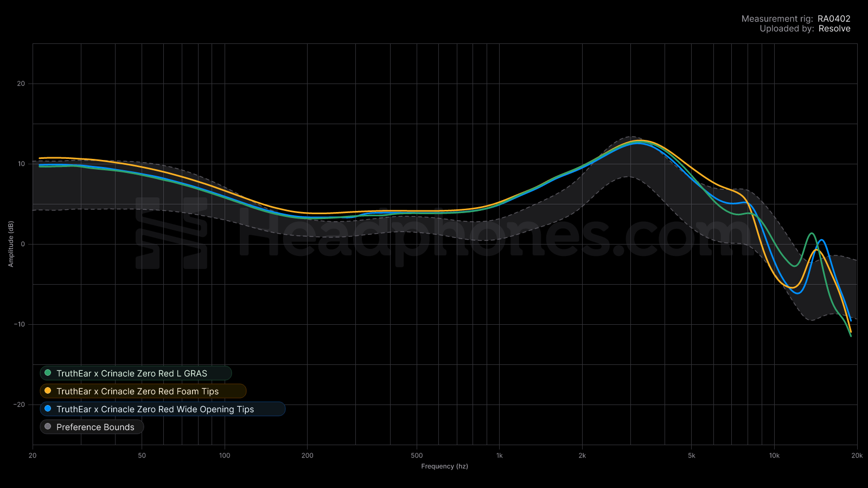Image resolution: width=868 pixels, height=488 pixels.
Task: Click the green dot for Zero Red L GRAS
Action: coord(48,373)
